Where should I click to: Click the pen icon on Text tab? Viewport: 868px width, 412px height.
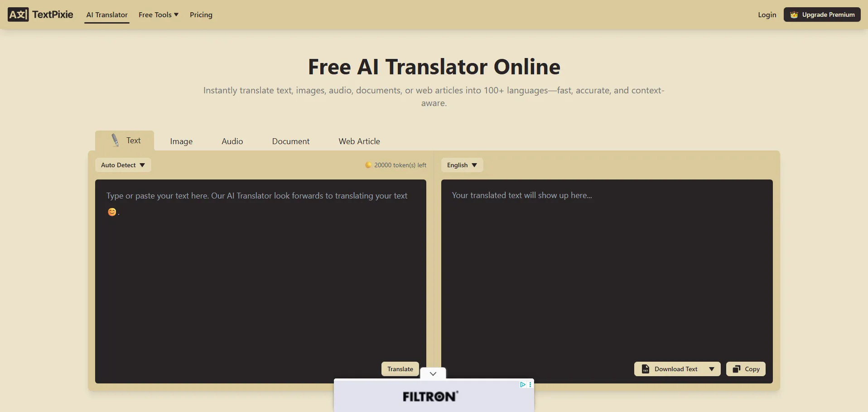tap(115, 141)
